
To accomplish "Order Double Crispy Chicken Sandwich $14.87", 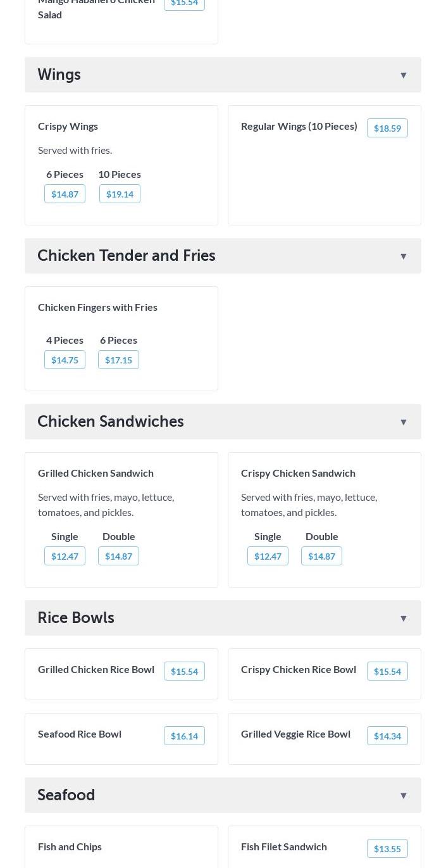I will point(321,556).
